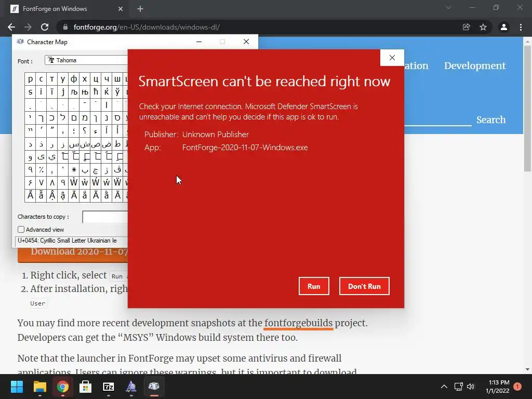Close the red SmartScreen dialog
This screenshot has width=532, height=399.
[392, 58]
